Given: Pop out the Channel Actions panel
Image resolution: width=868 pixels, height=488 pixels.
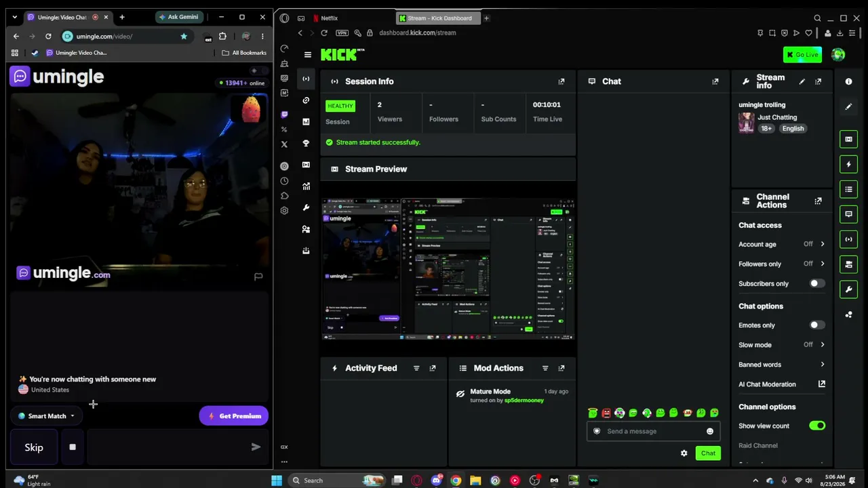Looking at the screenshot, I should (818, 201).
